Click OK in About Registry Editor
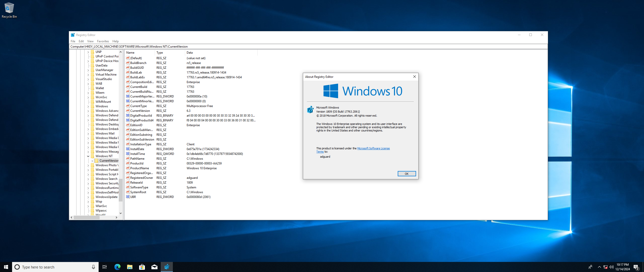Image resolution: width=644 pixels, height=272 pixels. click(x=407, y=174)
